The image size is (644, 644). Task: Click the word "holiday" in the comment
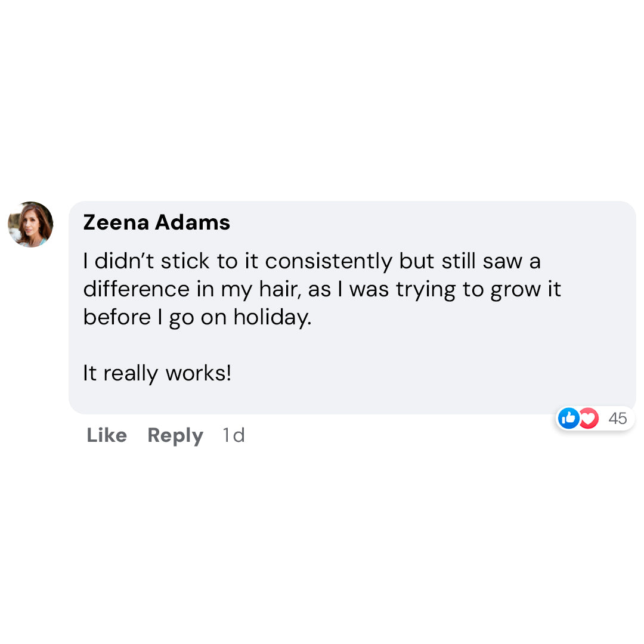272,317
